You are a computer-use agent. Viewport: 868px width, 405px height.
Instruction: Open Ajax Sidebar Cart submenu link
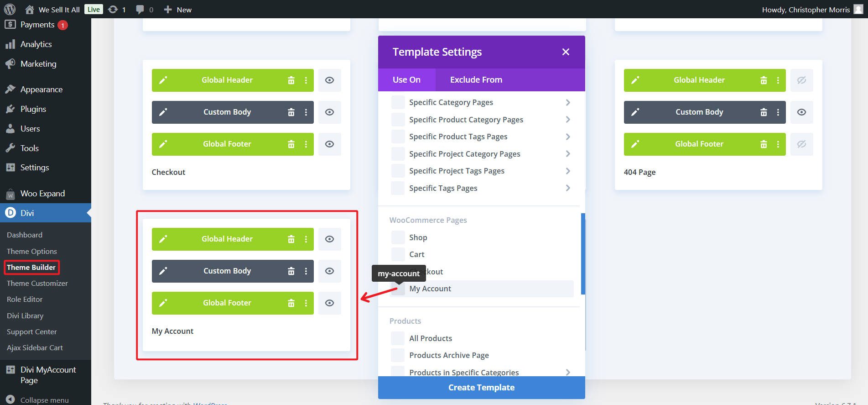tap(35, 348)
